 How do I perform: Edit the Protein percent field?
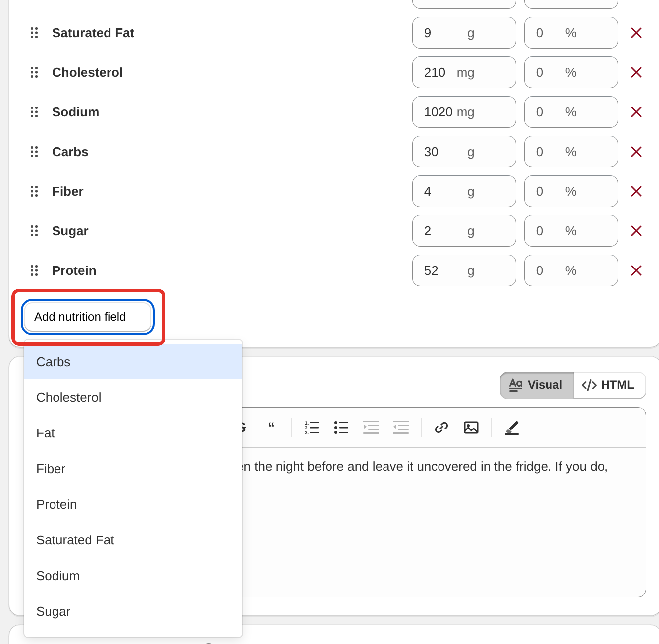(571, 270)
